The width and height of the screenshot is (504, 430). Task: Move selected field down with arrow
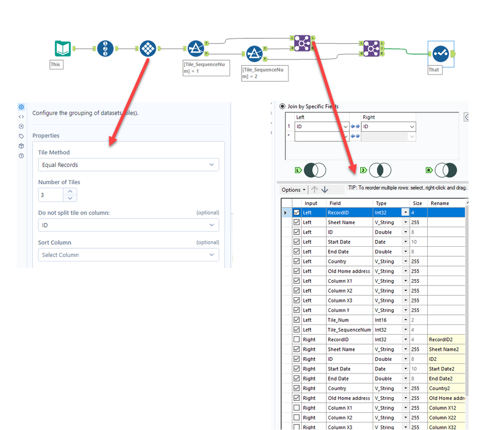pos(325,190)
